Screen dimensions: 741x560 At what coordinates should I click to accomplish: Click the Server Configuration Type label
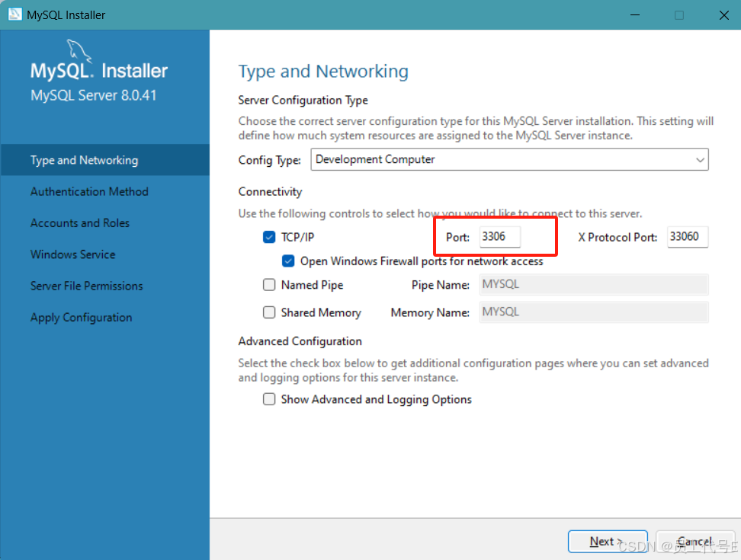point(303,100)
